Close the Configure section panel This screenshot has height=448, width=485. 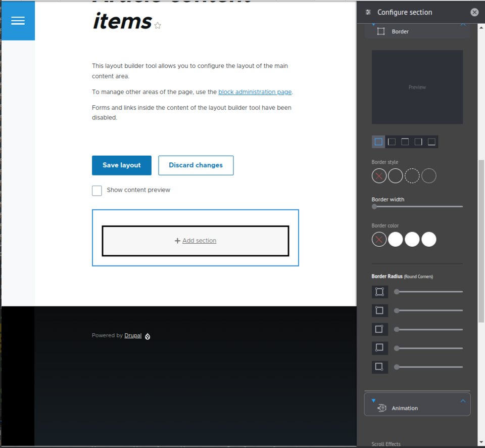coord(474,12)
